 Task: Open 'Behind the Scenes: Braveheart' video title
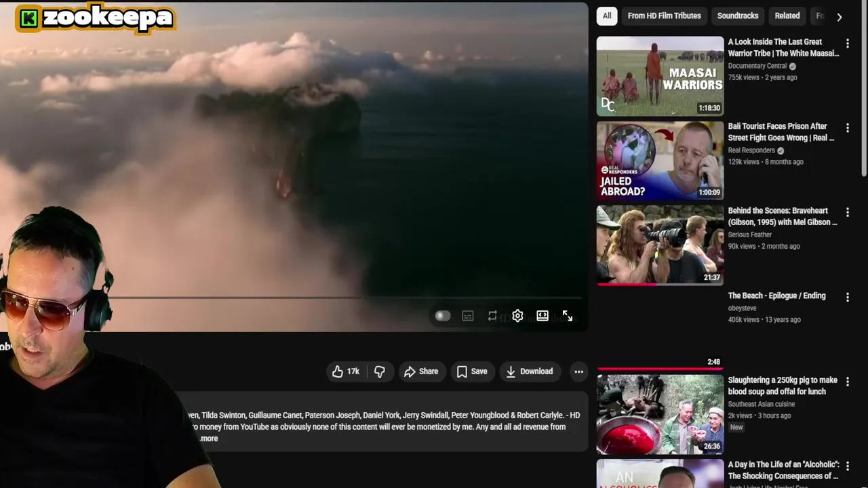tap(783, 216)
